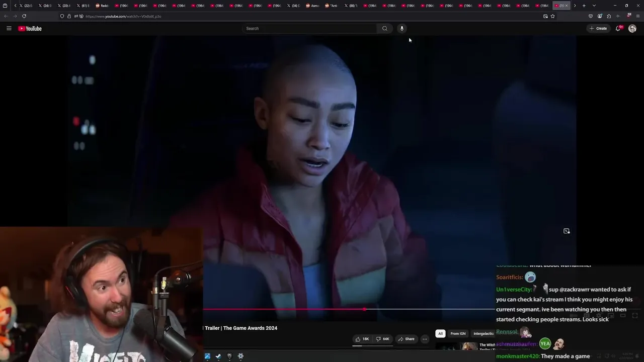Click the browser URL address bar

pos(307,16)
